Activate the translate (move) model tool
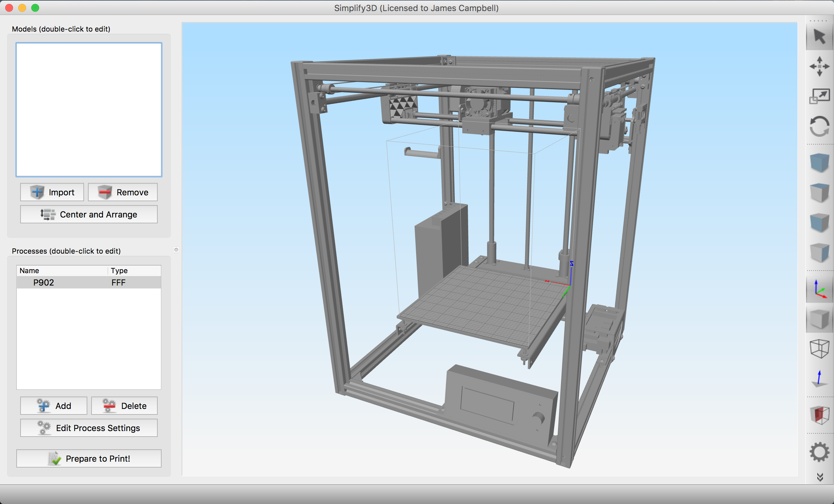 [x=819, y=66]
